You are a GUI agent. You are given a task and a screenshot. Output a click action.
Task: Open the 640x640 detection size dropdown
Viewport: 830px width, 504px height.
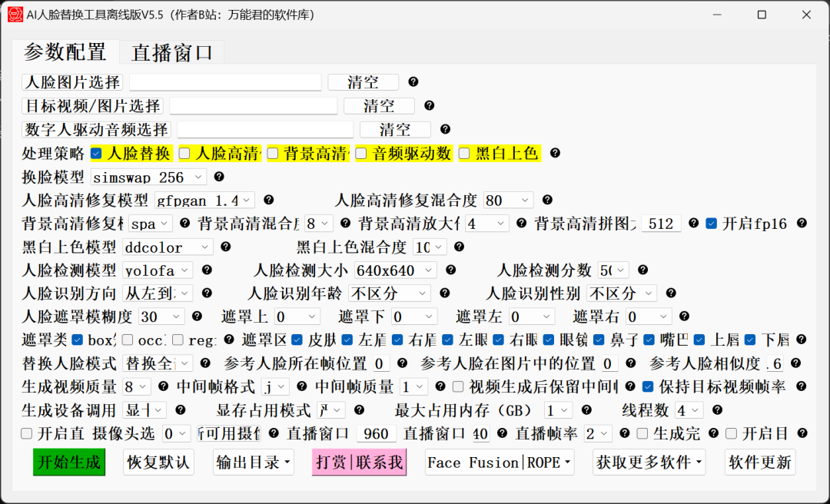click(x=396, y=270)
